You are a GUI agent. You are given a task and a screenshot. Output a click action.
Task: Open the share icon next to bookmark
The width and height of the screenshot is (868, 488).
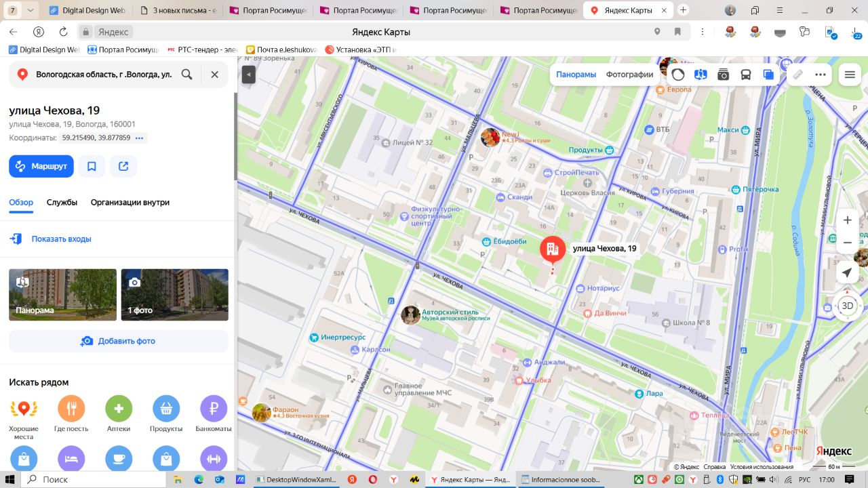(123, 166)
